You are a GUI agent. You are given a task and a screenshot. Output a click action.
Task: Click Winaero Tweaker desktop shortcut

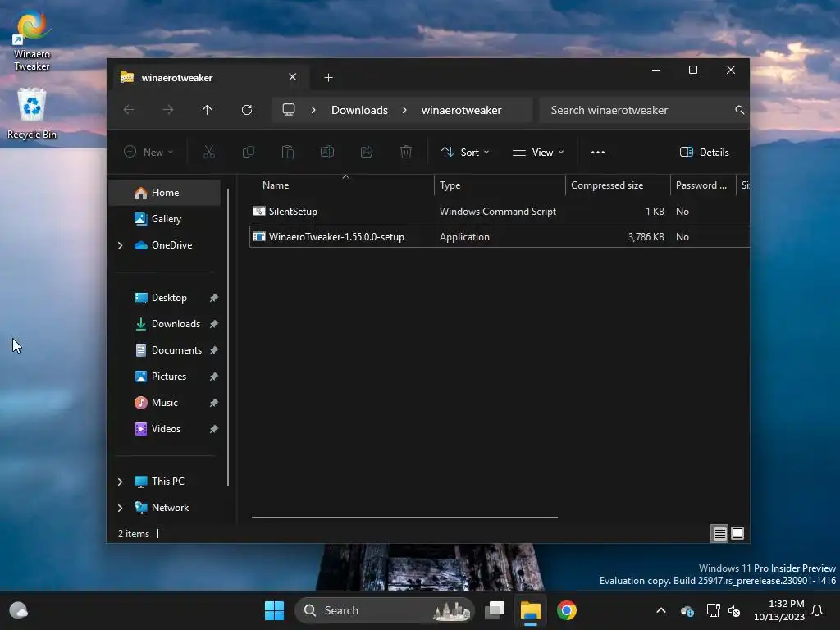click(x=32, y=41)
